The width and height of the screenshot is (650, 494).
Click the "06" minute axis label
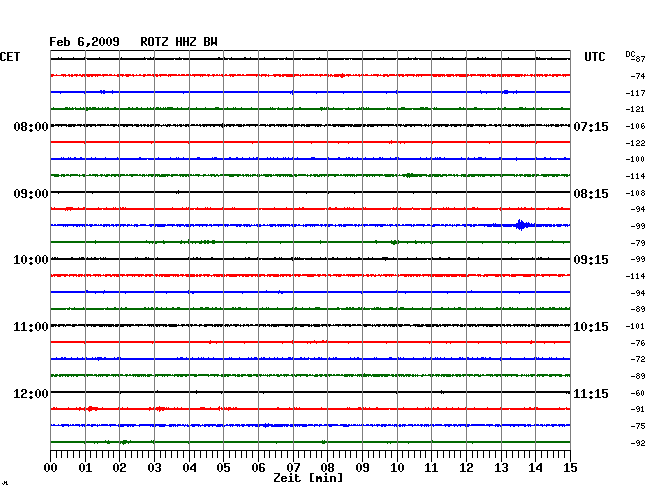coord(258,468)
